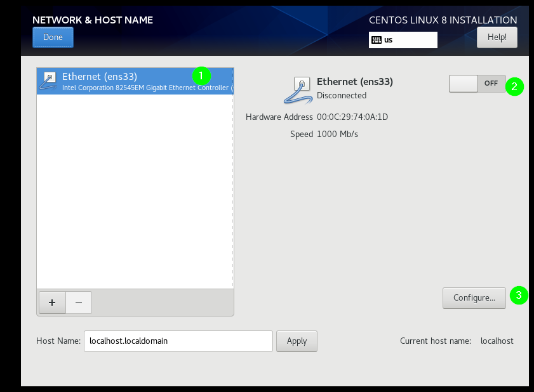This screenshot has width=534, height=392.
Task: Open Configure... for the Ethernet device
Action: pos(474,297)
